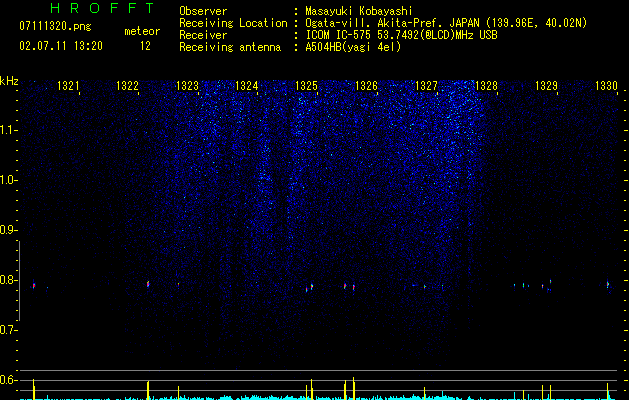
Task: Click the gray frequency range bar on left axis
Action: pyautogui.click(x=19, y=281)
